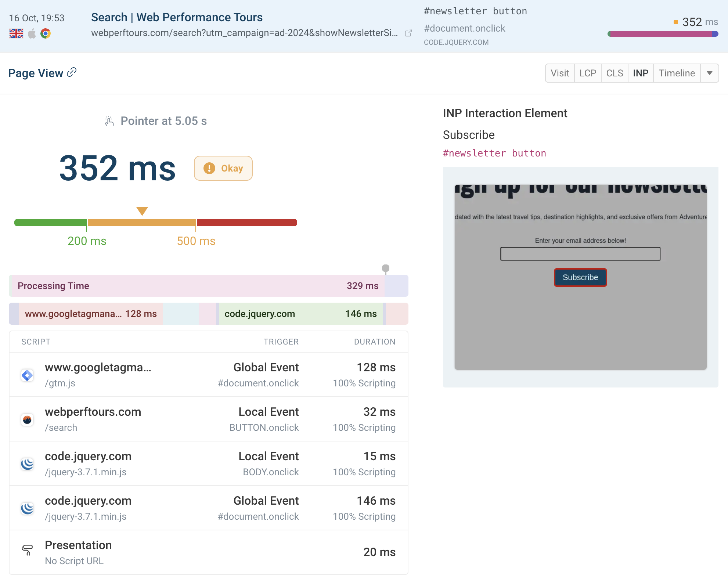Select the jQuery icon for jquery-3.7.1.min.js
The image size is (728, 584).
tap(27, 464)
